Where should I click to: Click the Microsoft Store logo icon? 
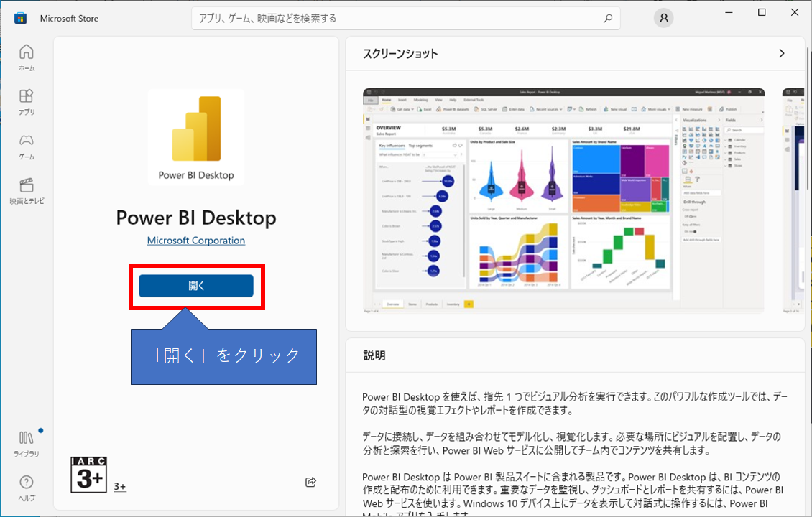[20, 18]
